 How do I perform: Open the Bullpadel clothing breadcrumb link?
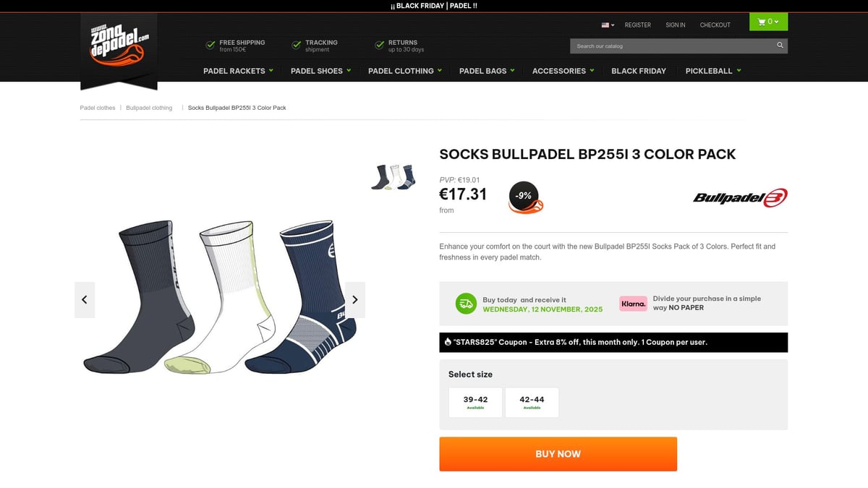tap(149, 107)
